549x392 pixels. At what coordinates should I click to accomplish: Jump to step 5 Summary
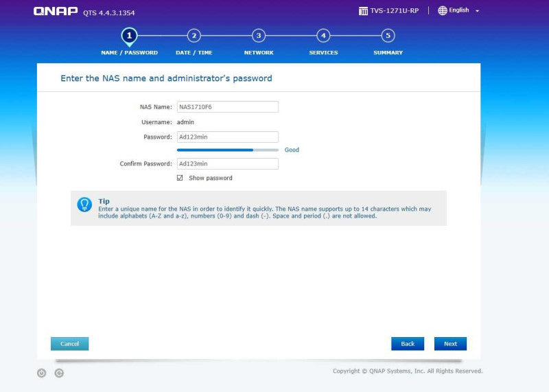[388, 36]
